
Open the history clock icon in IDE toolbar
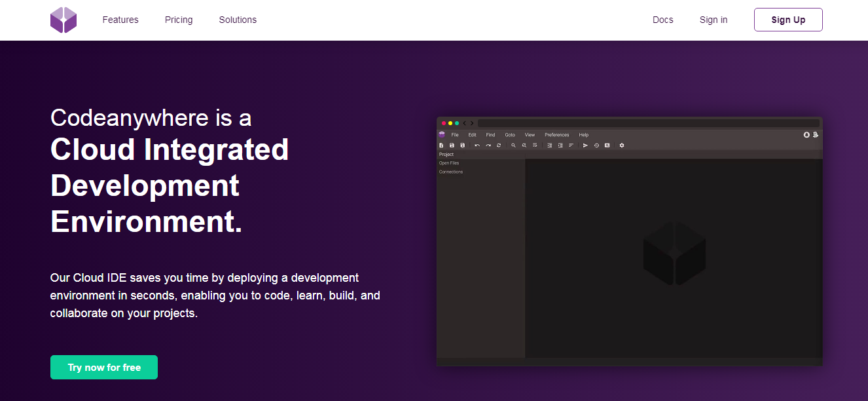click(596, 145)
